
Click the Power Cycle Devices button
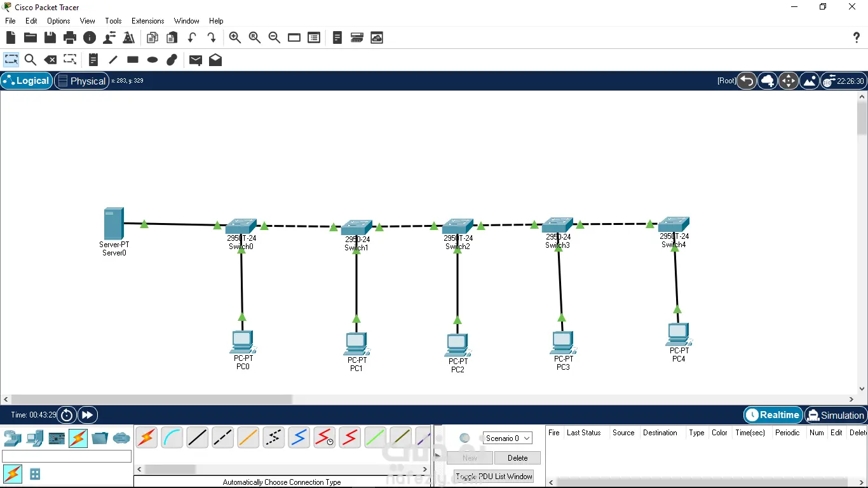67,416
